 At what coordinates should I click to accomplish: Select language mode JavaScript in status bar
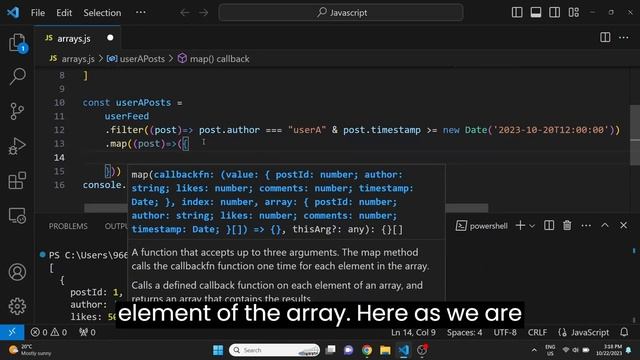tap(584, 332)
